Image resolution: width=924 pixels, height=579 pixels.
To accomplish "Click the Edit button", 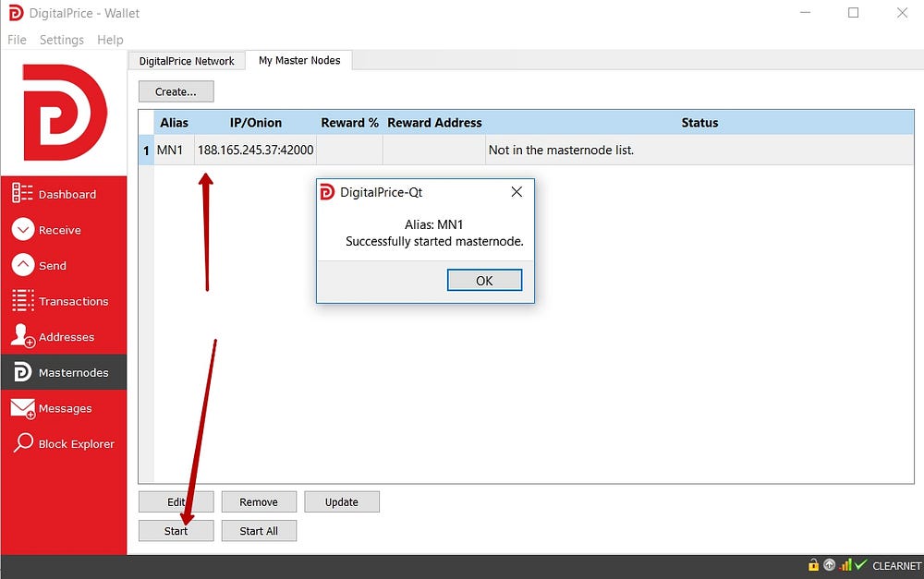I will click(x=176, y=501).
